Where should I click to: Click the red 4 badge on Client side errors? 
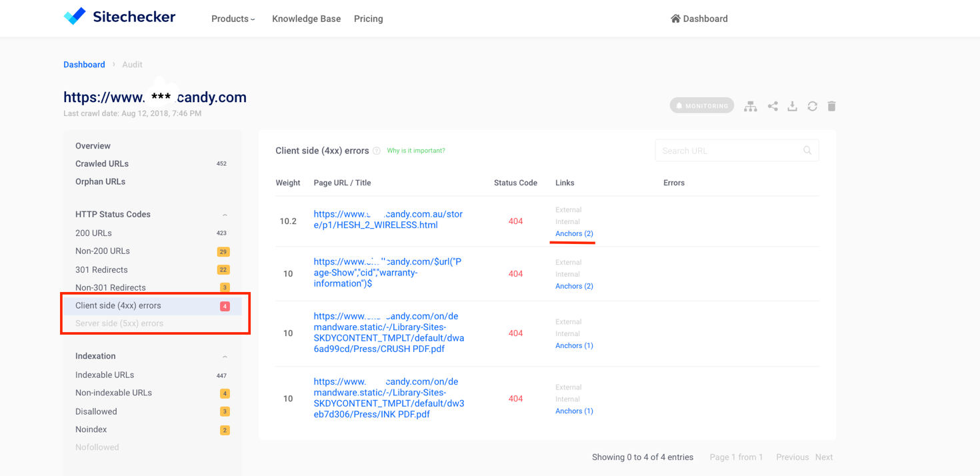pyautogui.click(x=225, y=307)
